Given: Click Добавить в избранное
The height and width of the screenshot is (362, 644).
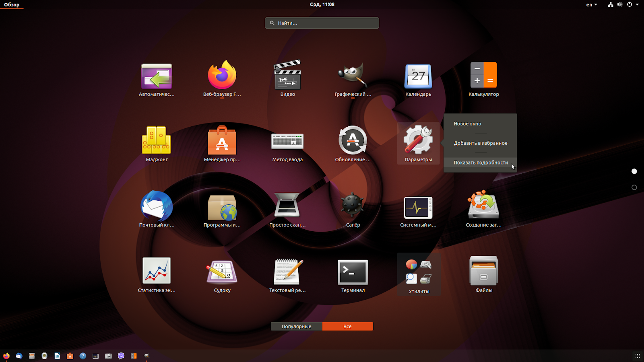Looking at the screenshot, I should [x=481, y=143].
